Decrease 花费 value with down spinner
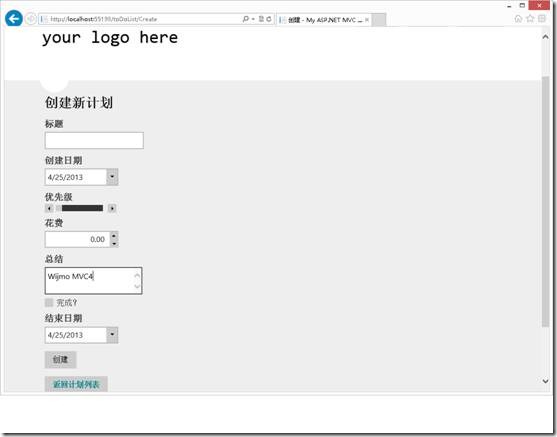Screen dimensions: 557x437 [x=114, y=243]
